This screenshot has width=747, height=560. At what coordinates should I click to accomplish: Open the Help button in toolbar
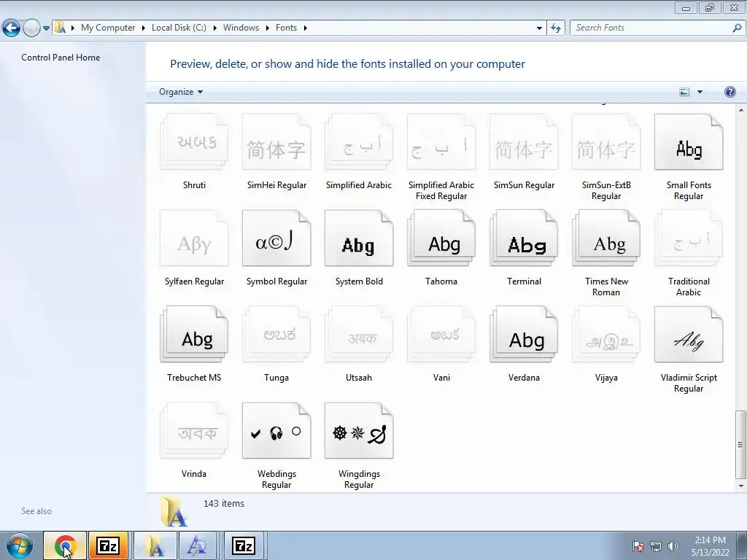coord(729,92)
